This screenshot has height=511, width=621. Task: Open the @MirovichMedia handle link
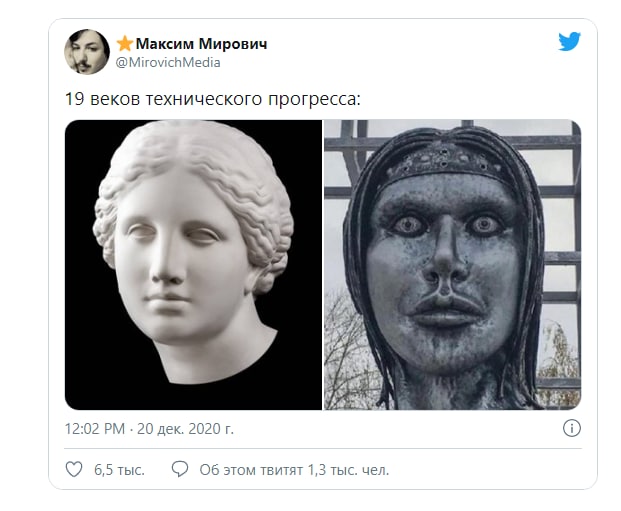tap(168, 62)
